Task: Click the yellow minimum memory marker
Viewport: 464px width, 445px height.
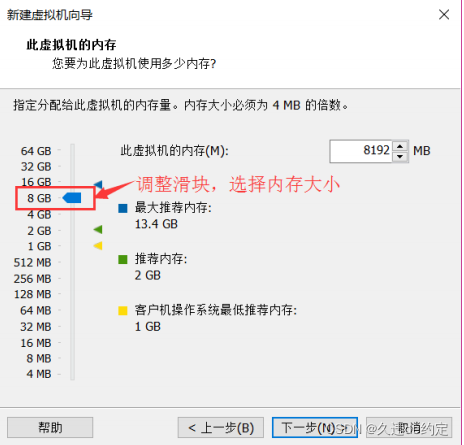Action: pos(98,246)
